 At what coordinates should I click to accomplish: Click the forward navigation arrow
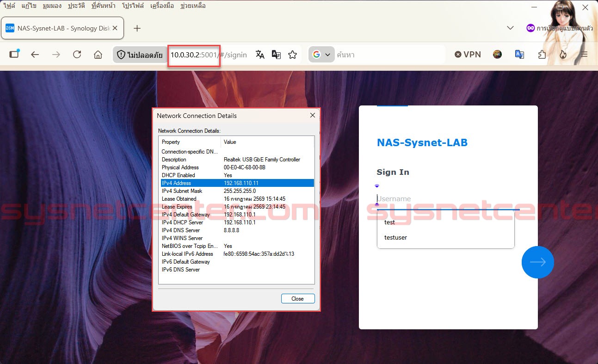pos(56,55)
